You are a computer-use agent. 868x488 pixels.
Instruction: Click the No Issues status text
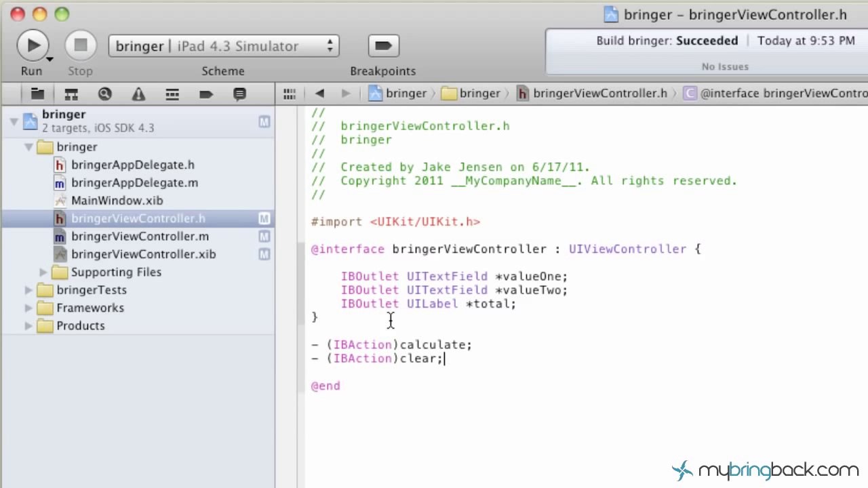(725, 66)
